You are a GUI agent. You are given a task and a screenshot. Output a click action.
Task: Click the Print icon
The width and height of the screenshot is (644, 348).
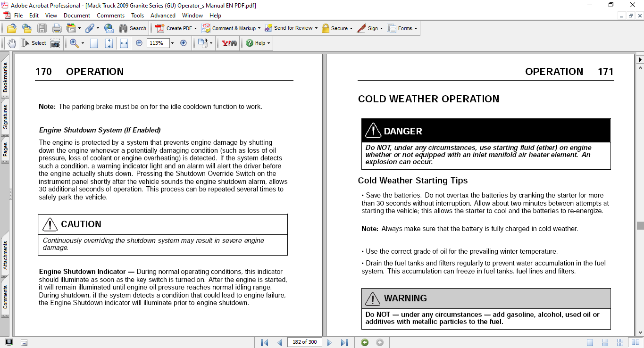pos(57,28)
